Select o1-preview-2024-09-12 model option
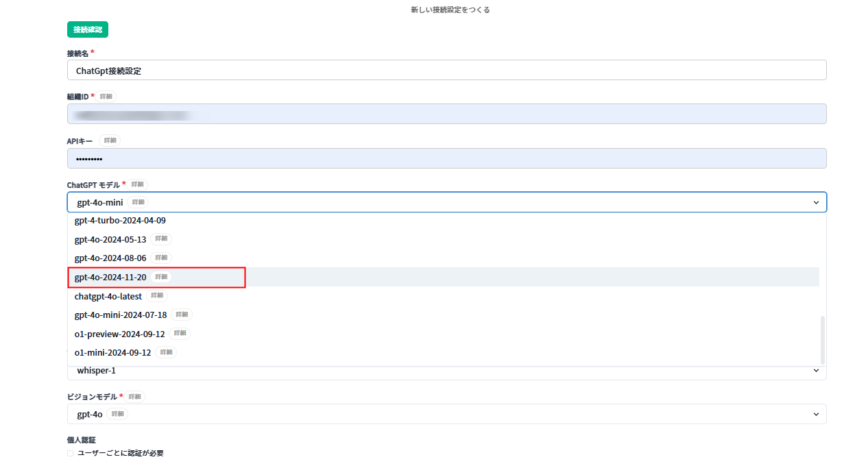868x466 pixels. click(444, 334)
